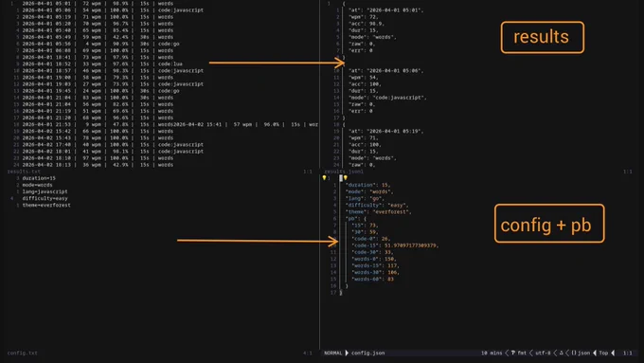This screenshot has height=363, width=644.
Task: Click the json filetype icon in the statusline
Action: pyautogui.click(x=574, y=353)
